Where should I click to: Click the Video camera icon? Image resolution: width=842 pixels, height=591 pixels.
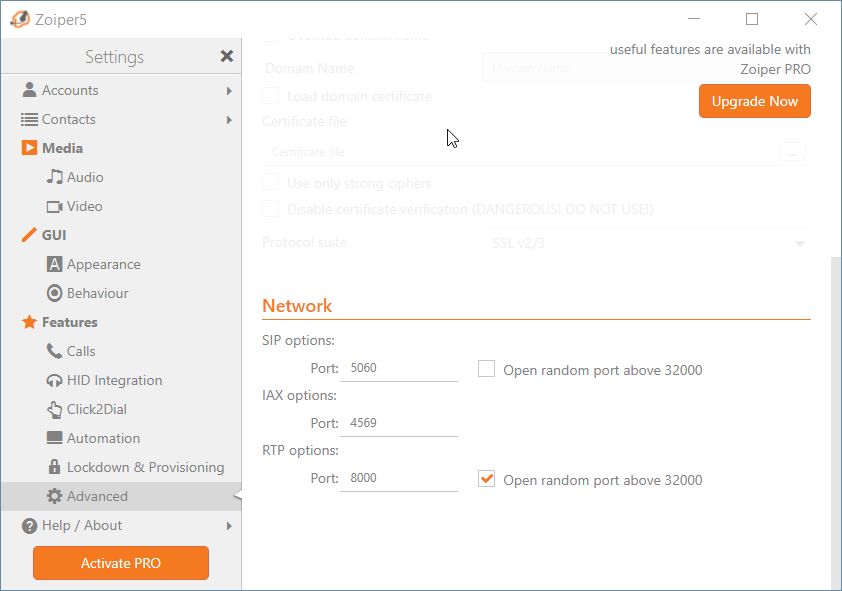(x=54, y=206)
